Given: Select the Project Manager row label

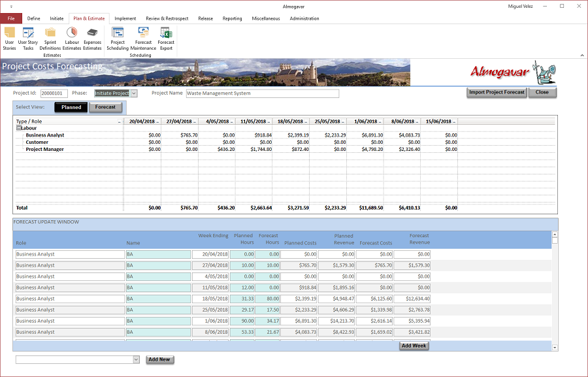Looking at the screenshot, I should pyautogui.click(x=44, y=150).
